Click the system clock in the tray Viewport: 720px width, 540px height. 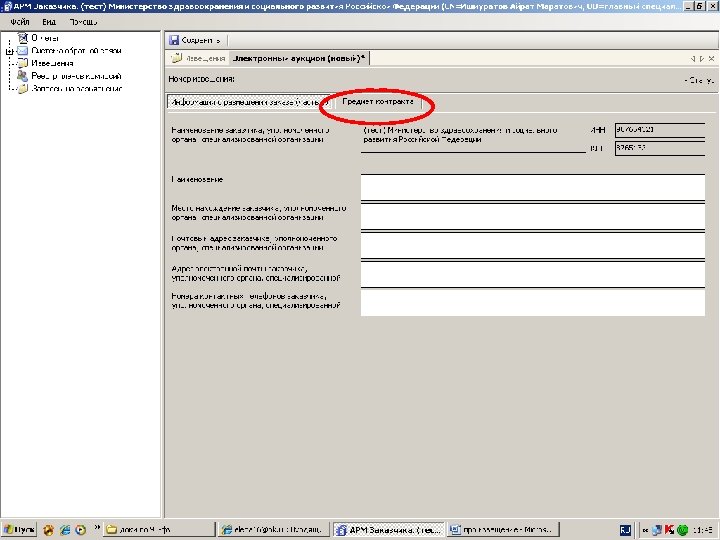703,530
